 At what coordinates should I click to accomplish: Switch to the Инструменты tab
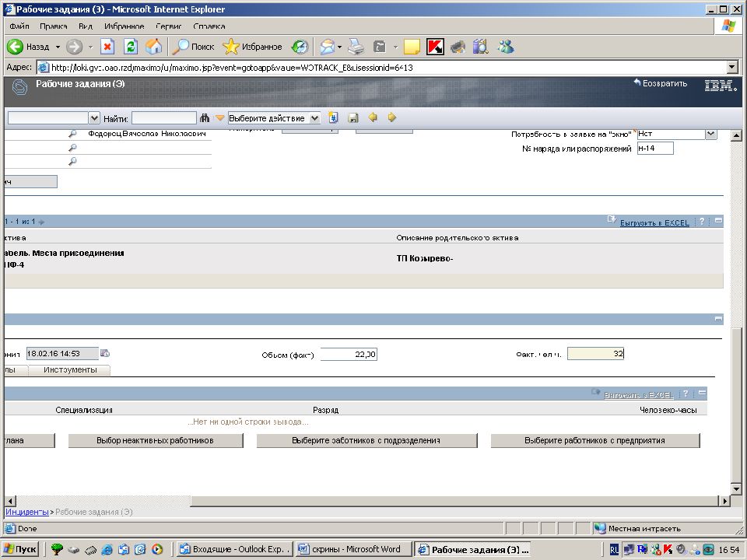click(70, 370)
